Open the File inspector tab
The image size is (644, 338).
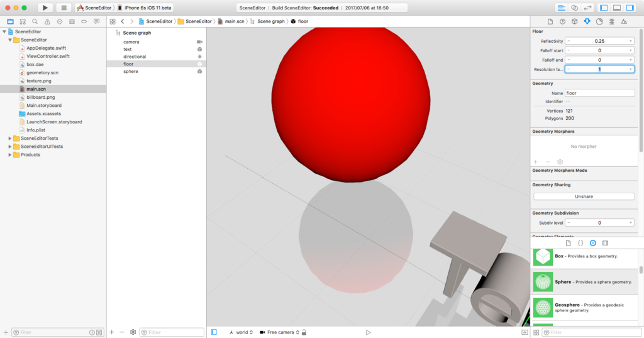pos(550,21)
